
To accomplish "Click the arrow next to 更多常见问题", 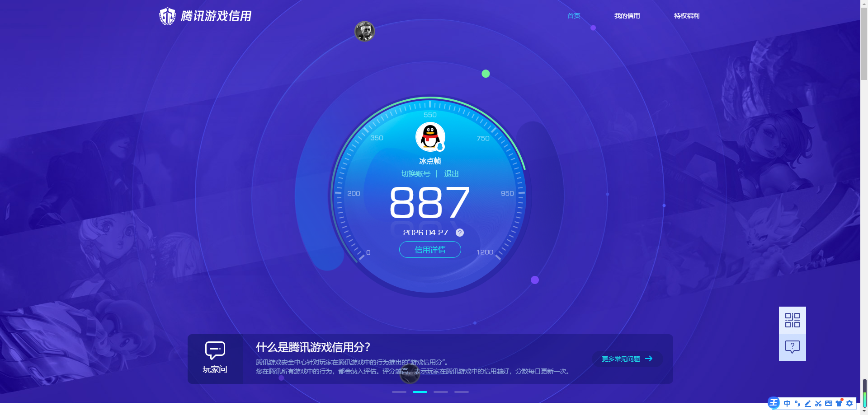I will tap(649, 359).
